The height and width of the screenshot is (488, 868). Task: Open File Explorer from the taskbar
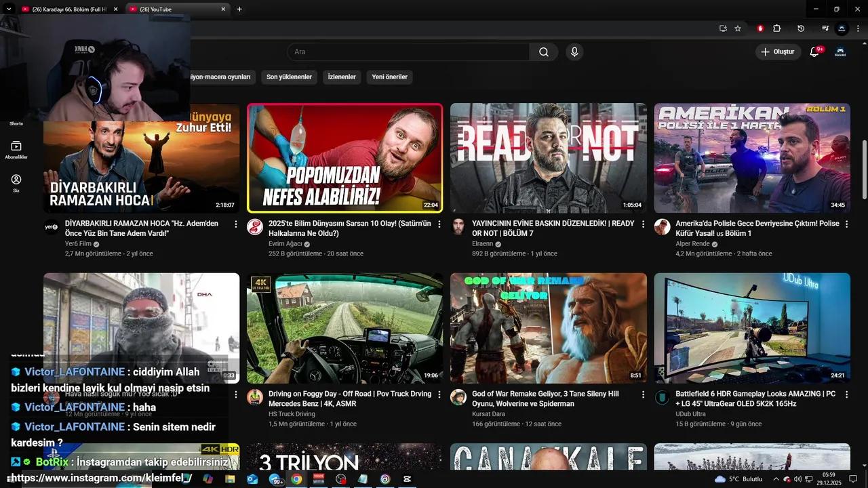[x=230, y=479]
